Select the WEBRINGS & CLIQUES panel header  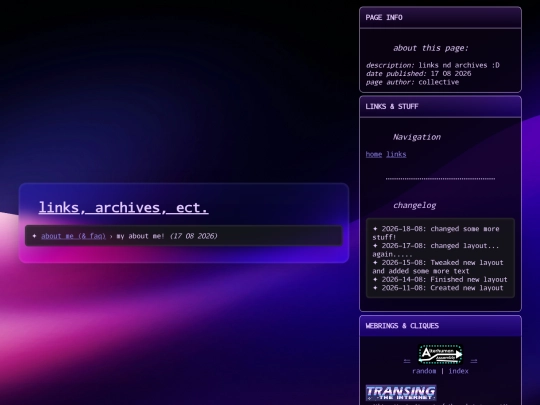pyautogui.click(x=440, y=326)
